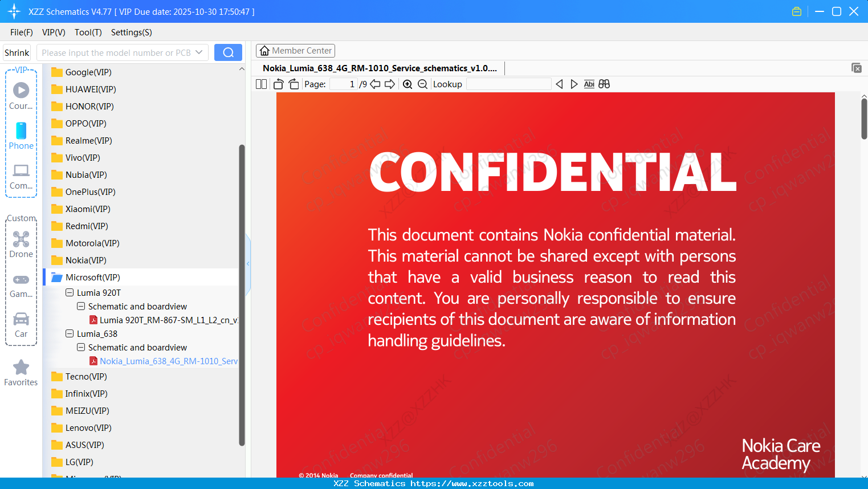Select the two-page view icon
868x489 pixels.
point(261,84)
